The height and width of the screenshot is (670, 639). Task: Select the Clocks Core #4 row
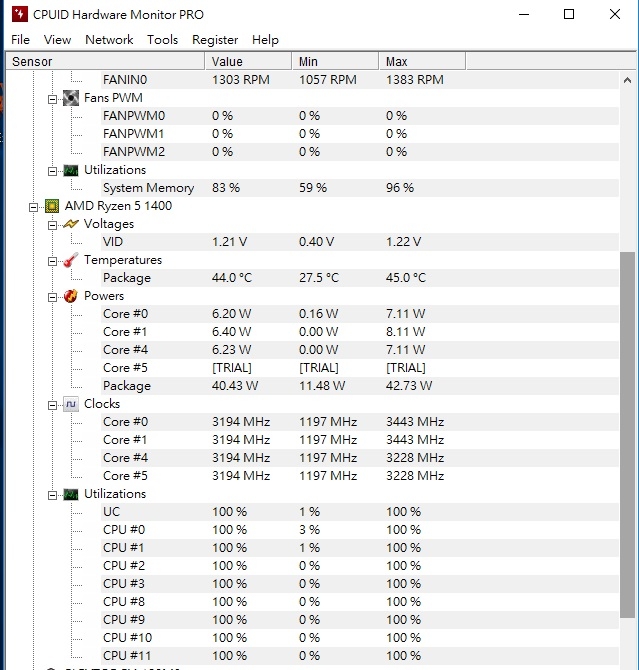pyautogui.click(x=359, y=458)
